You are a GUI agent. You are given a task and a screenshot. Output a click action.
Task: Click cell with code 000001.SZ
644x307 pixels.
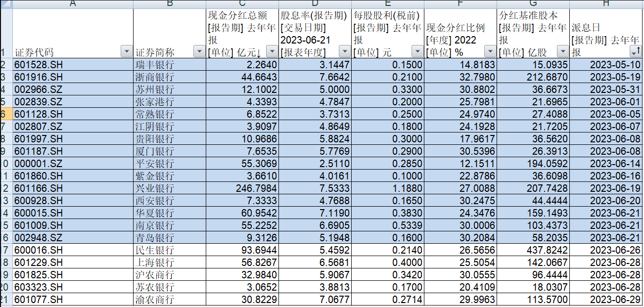[x=73, y=163]
